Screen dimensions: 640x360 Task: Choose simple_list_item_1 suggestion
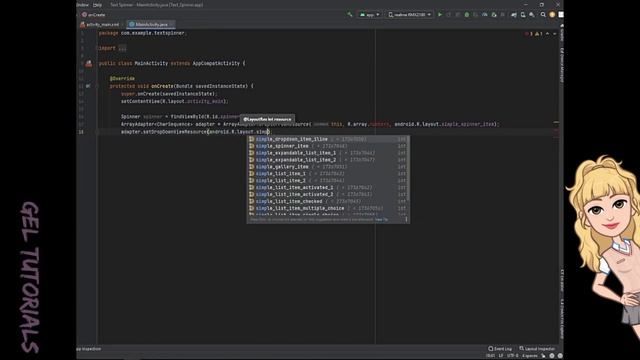[x=328, y=174]
